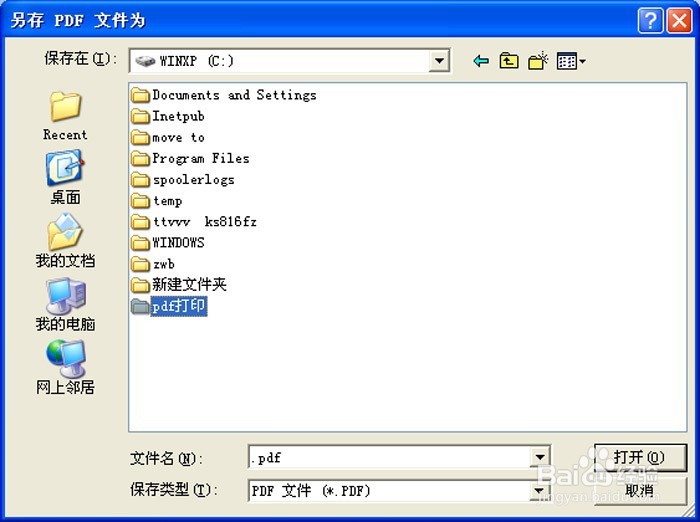Click the Back arrow icon
Screen dimensions: 700x522
point(481,61)
